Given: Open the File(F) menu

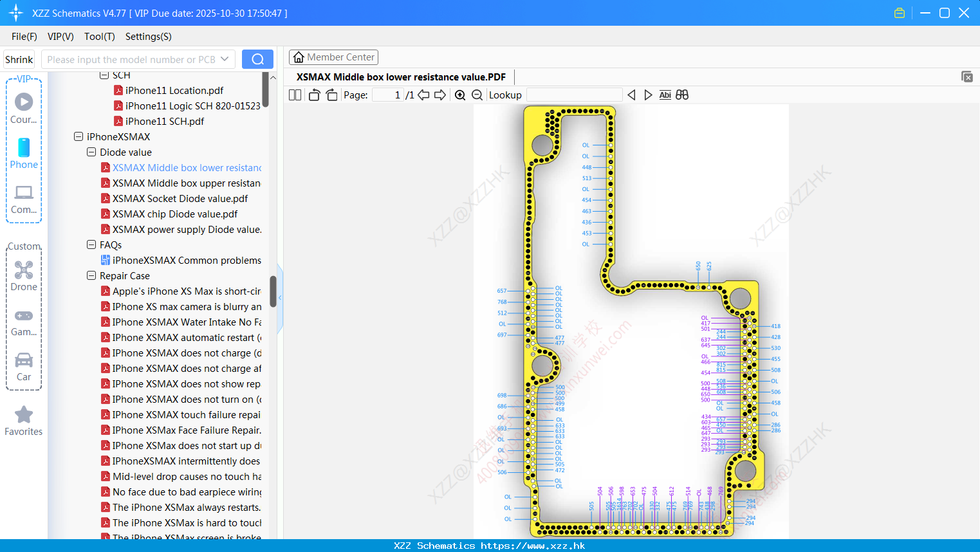Looking at the screenshot, I should [24, 37].
